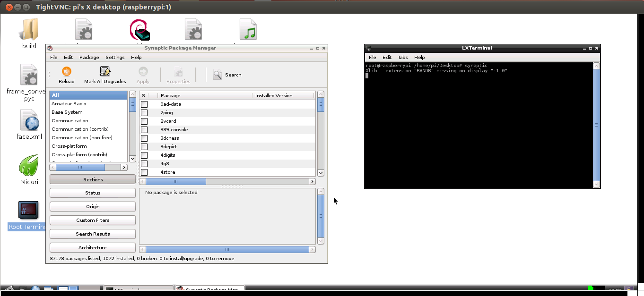Click the Synaptic window title icon

coord(50,48)
